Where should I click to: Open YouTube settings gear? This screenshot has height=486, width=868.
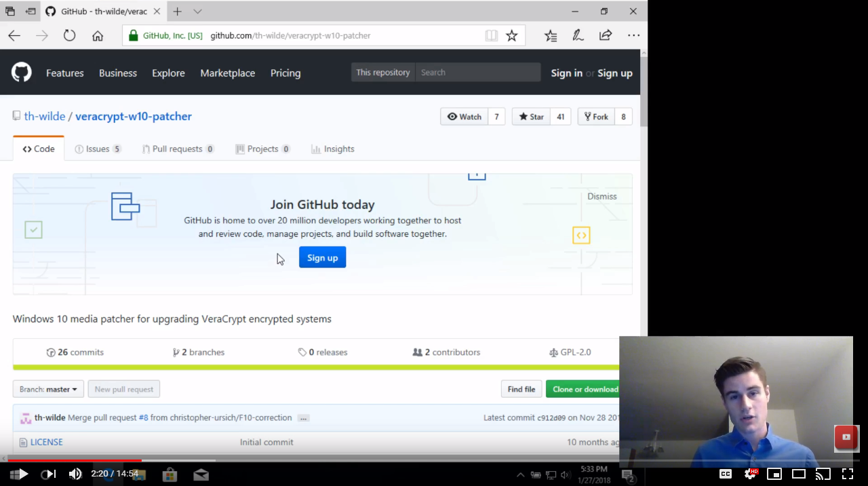pos(751,474)
